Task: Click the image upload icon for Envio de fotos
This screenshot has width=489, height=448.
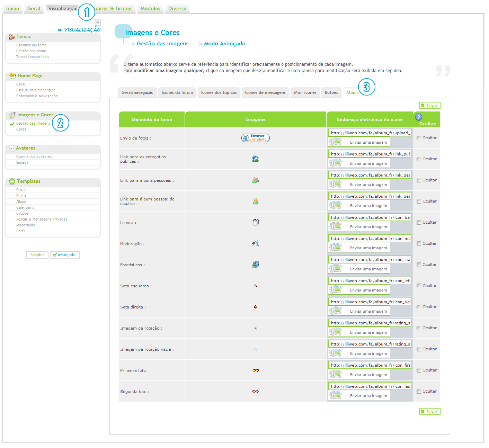Action: tap(335, 142)
